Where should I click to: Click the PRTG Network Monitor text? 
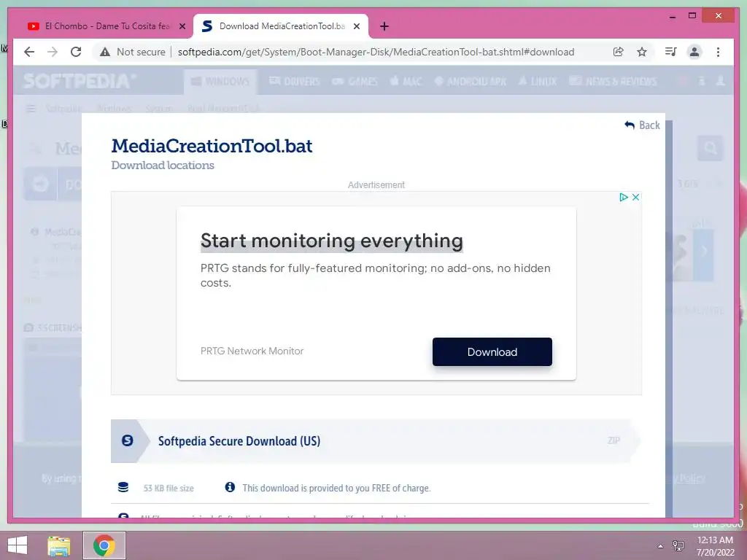[252, 351]
